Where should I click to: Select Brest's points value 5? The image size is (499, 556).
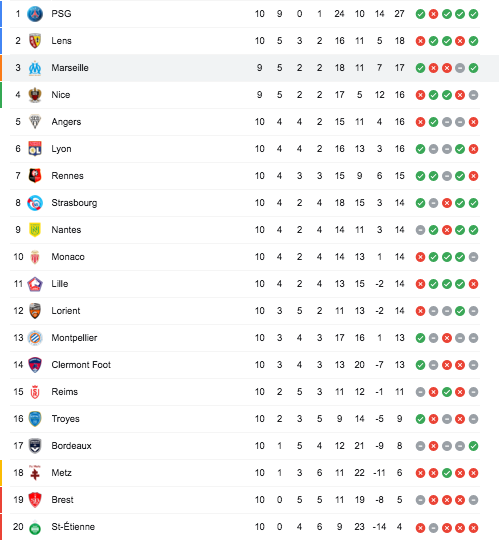click(399, 500)
